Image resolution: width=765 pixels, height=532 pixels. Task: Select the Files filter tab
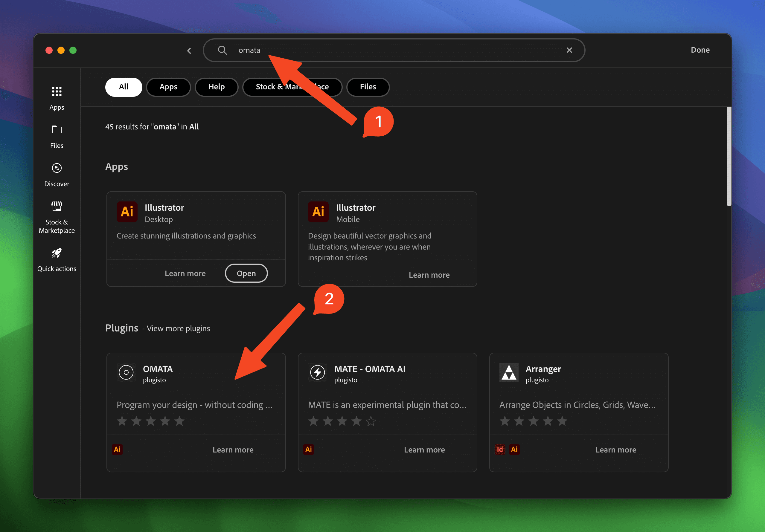(368, 87)
